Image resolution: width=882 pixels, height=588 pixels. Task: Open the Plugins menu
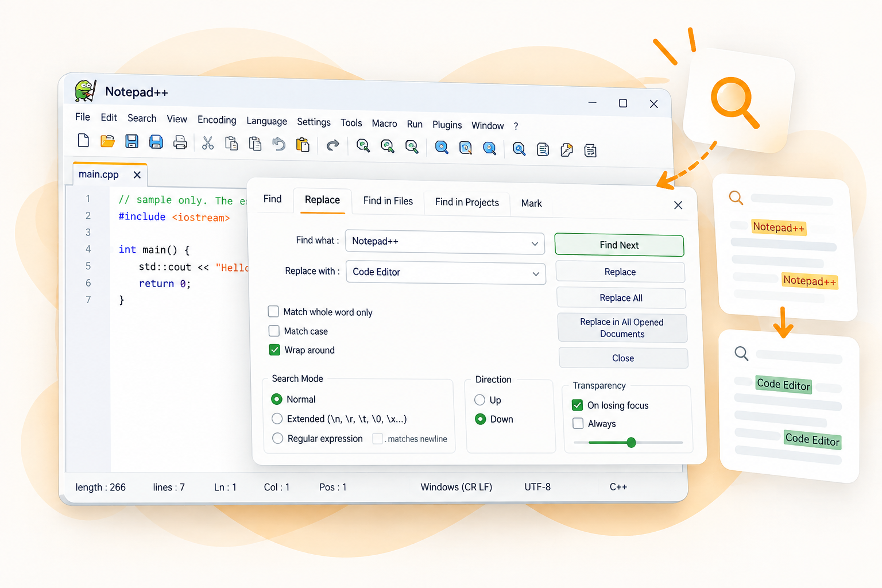pos(447,125)
